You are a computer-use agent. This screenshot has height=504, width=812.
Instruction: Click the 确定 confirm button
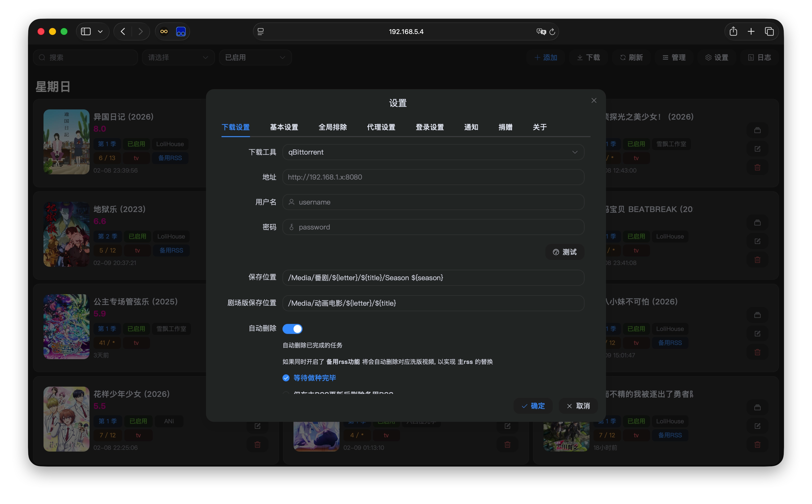[x=533, y=406]
